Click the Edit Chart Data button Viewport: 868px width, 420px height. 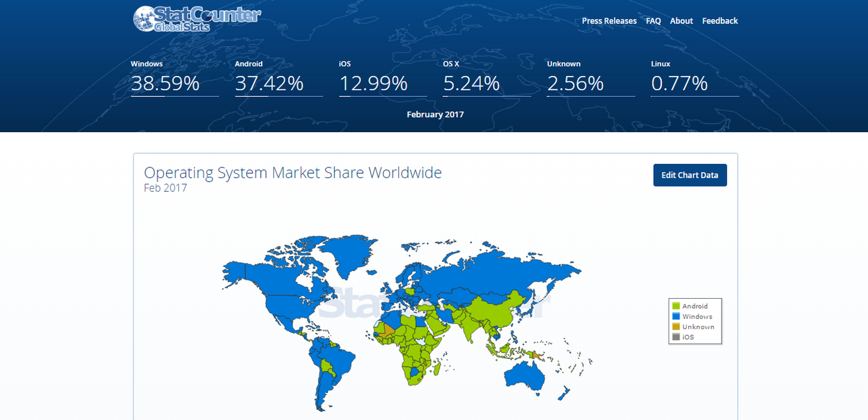690,175
